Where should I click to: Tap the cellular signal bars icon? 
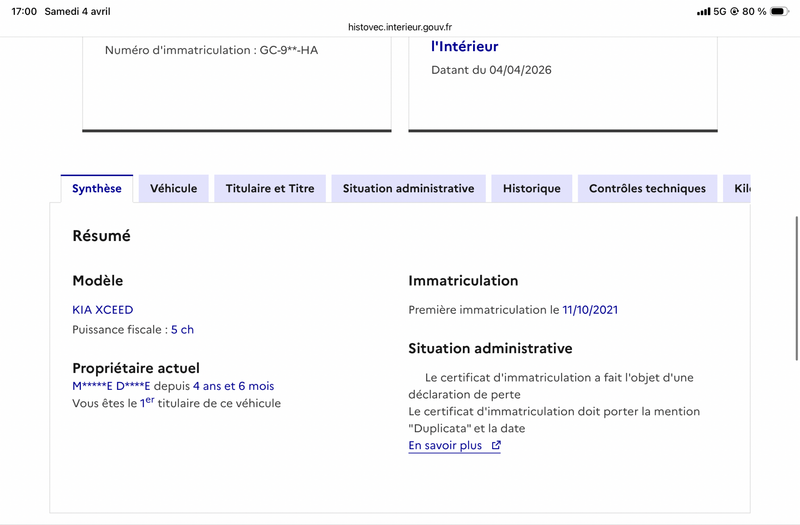point(704,11)
